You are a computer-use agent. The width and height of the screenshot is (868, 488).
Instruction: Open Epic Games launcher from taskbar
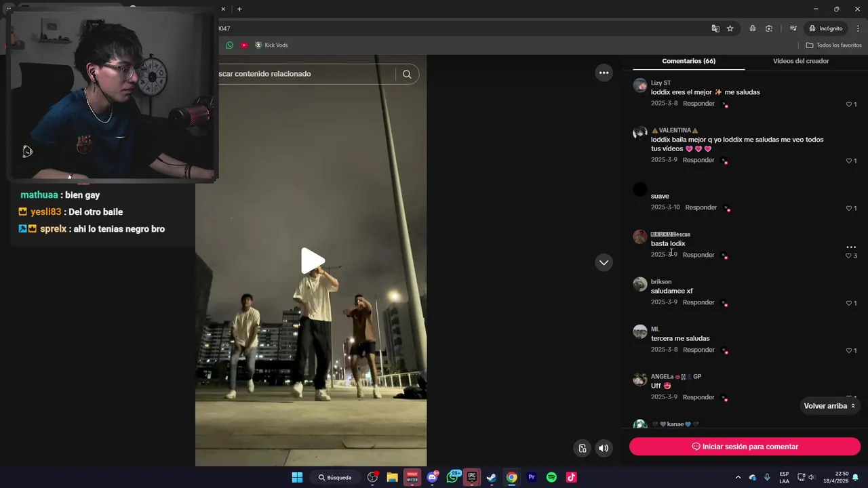pyautogui.click(x=472, y=477)
